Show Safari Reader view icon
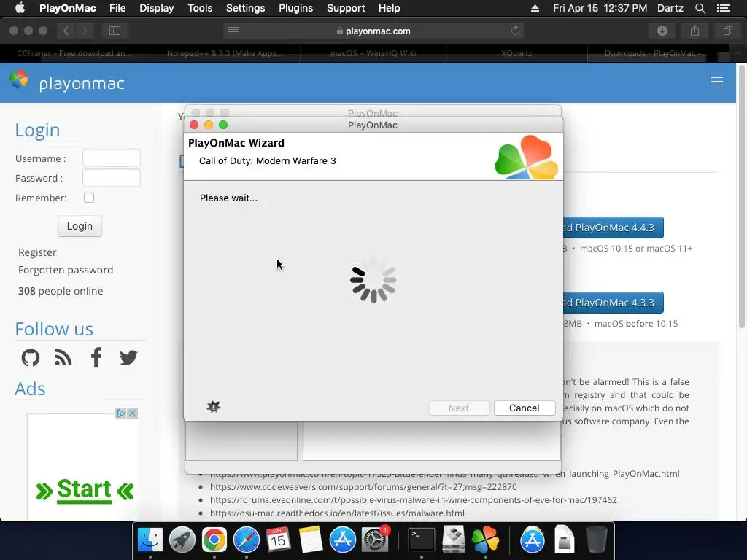 (233, 31)
